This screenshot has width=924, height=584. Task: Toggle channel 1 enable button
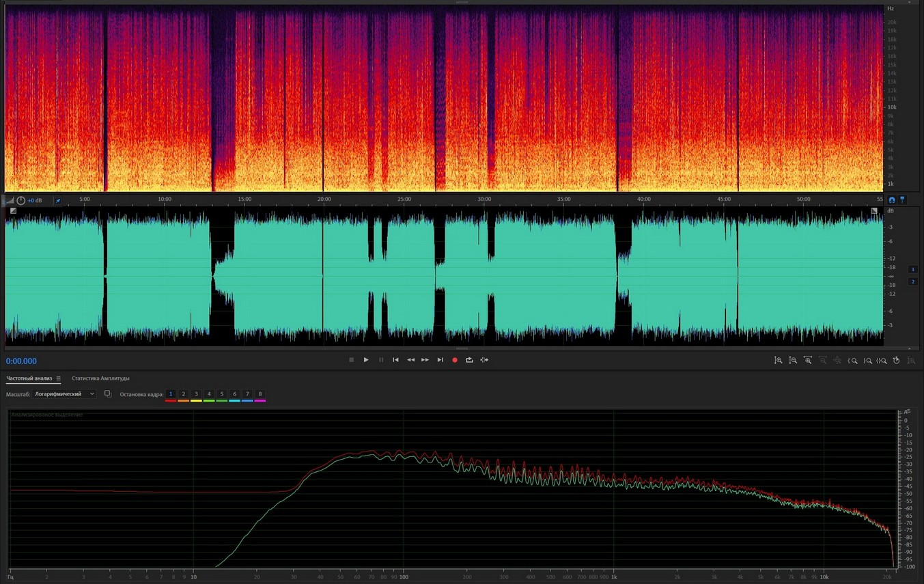click(912, 270)
